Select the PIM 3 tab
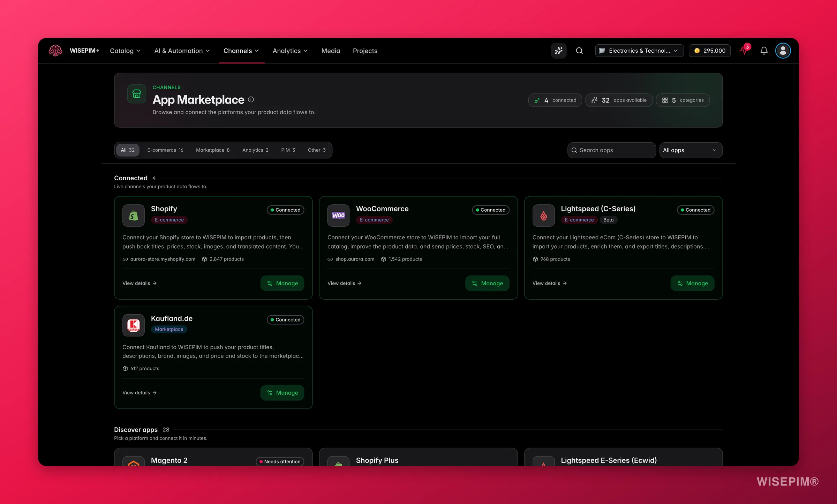This screenshot has height=504, width=837. 288,150
